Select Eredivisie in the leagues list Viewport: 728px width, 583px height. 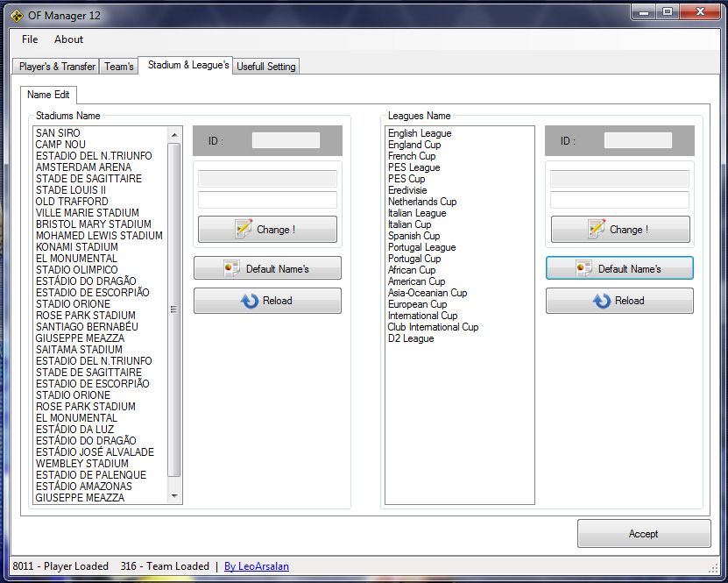[x=407, y=190]
